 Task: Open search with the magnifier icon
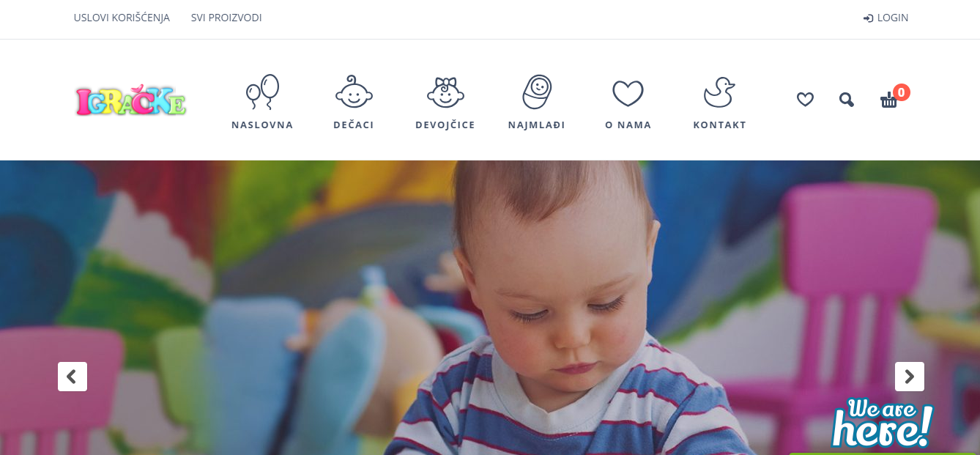(847, 100)
